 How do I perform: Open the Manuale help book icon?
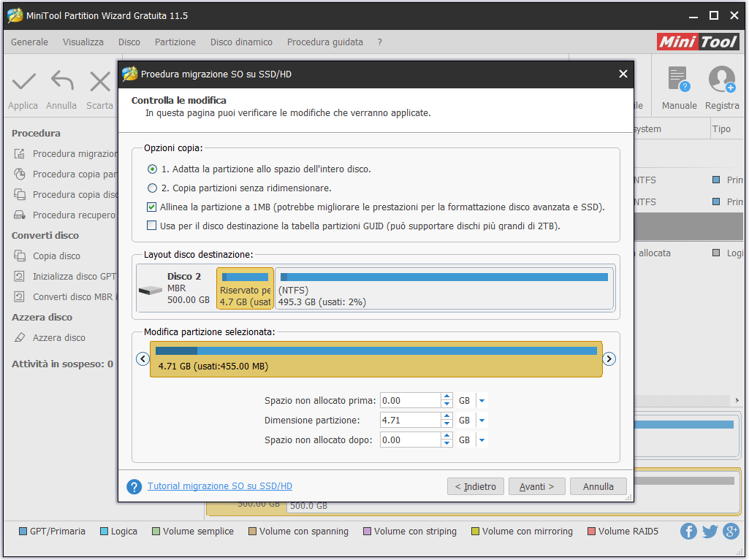click(679, 80)
